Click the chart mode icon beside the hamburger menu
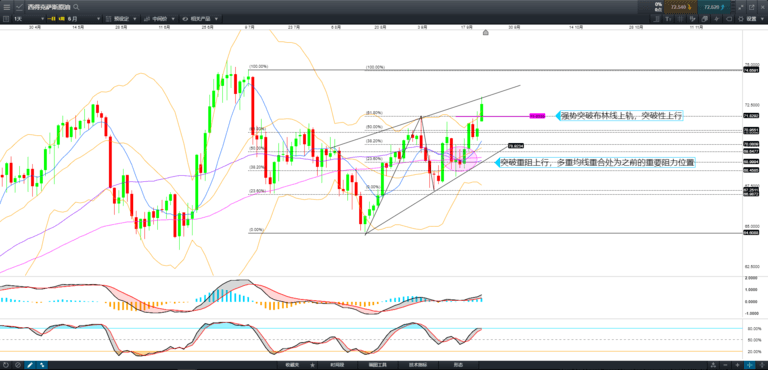768x370 pixels. click(x=19, y=7)
